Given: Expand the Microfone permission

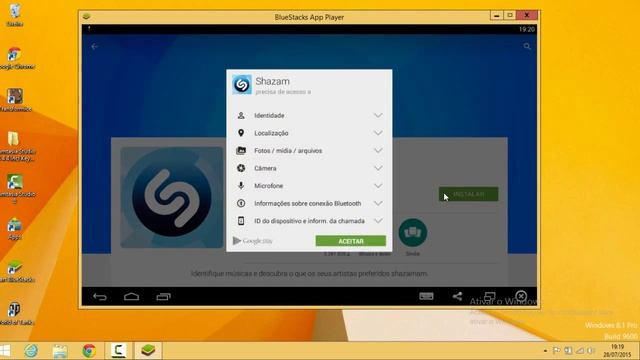Looking at the screenshot, I should coord(378,186).
